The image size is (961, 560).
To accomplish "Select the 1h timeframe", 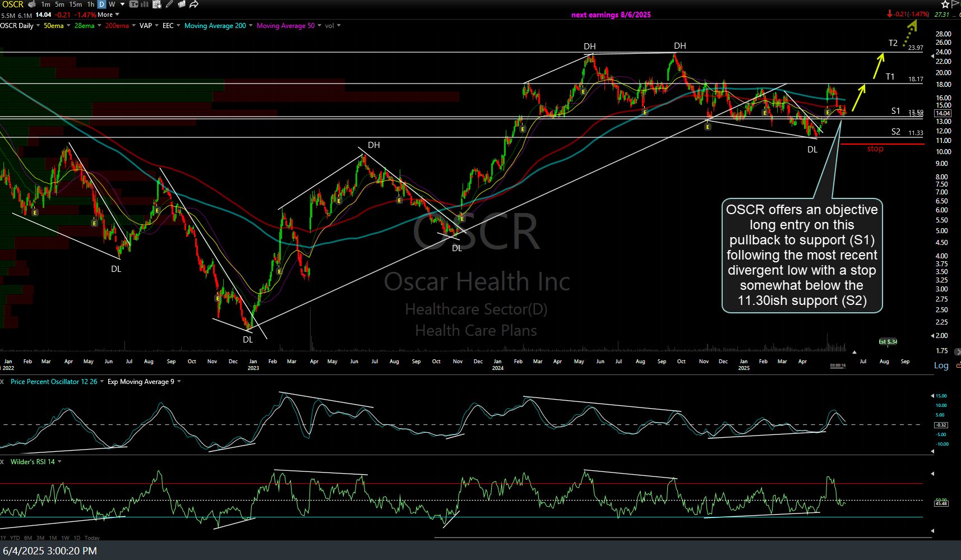I will [x=91, y=4].
